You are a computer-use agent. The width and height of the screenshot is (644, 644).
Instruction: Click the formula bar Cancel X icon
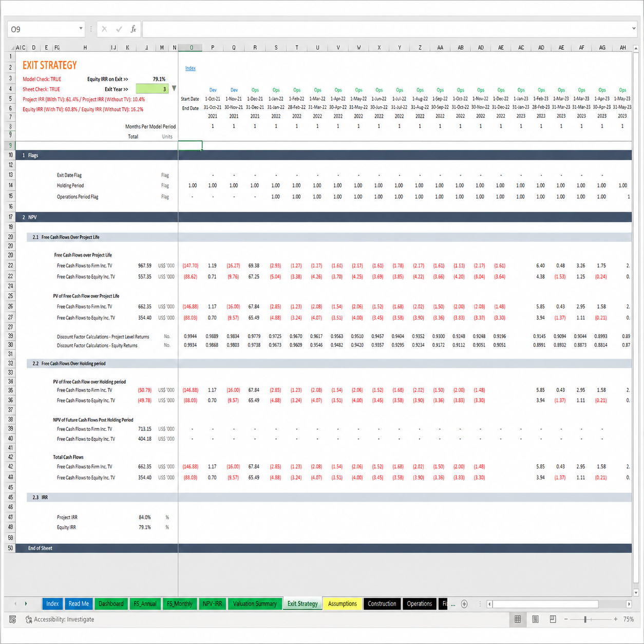[104, 29]
